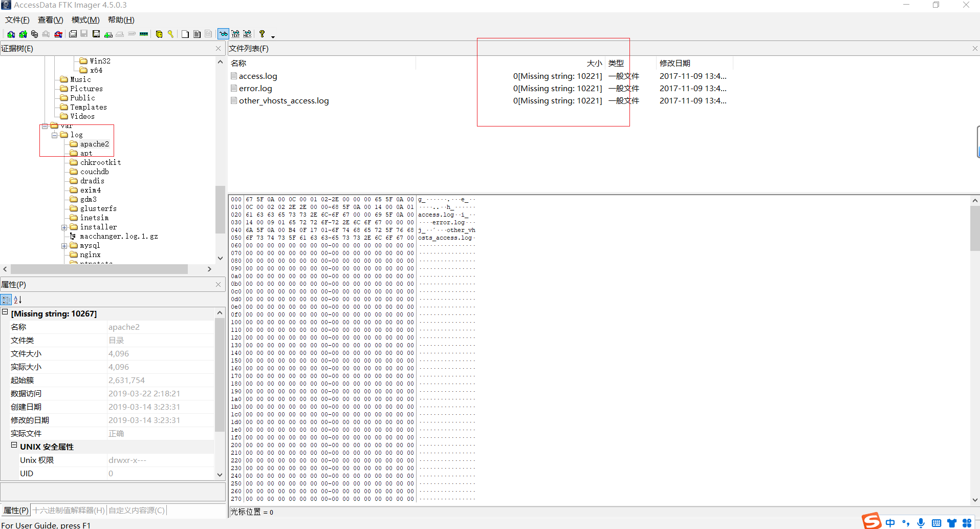Click Add to Custom Content Image icon
Viewport: 980px width, 529px height.
pos(108,34)
